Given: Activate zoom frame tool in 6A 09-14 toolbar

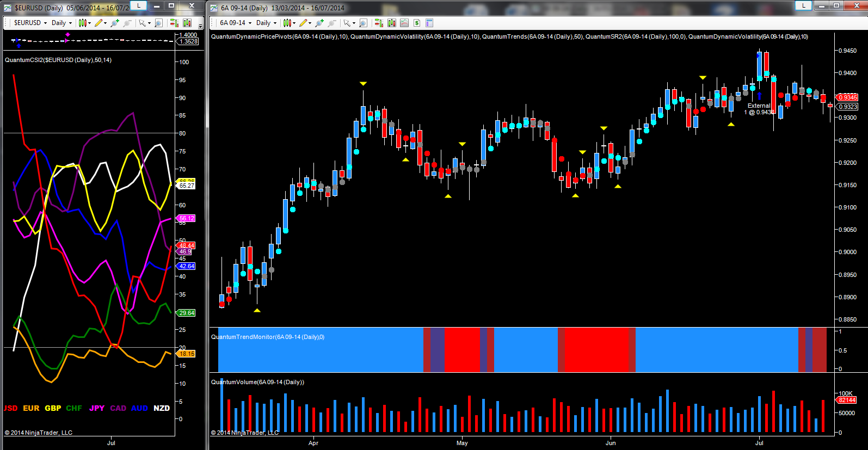Looking at the screenshot, I should click(x=363, y=23).
